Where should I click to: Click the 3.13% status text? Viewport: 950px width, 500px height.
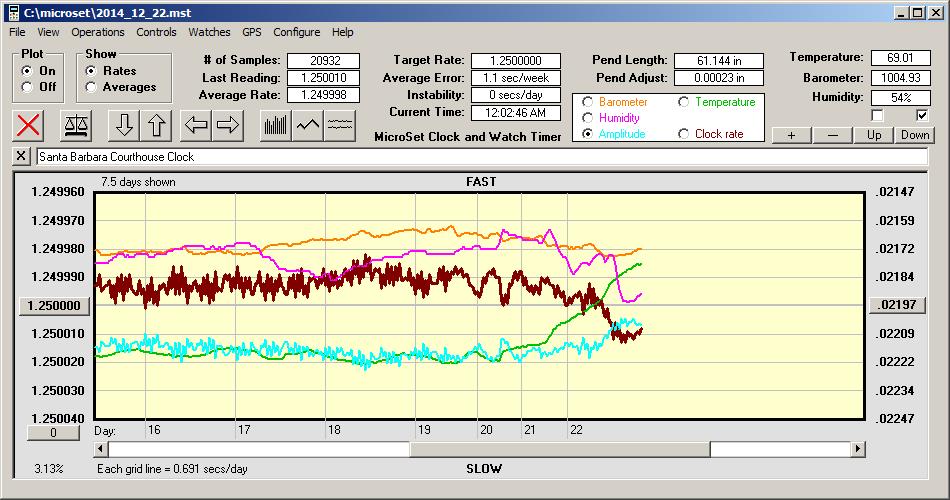tap(48, 468)
